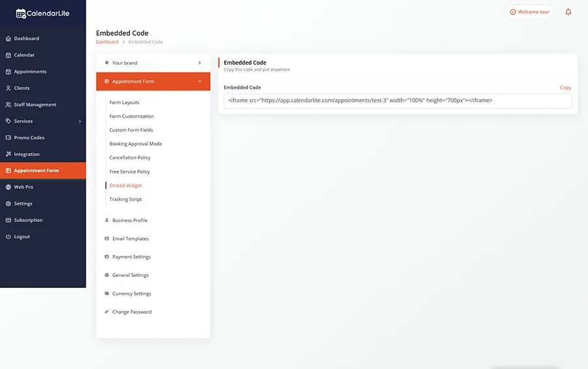Open Booking Approval Mode option
This screenshot has width=588, height=369.
136,144
